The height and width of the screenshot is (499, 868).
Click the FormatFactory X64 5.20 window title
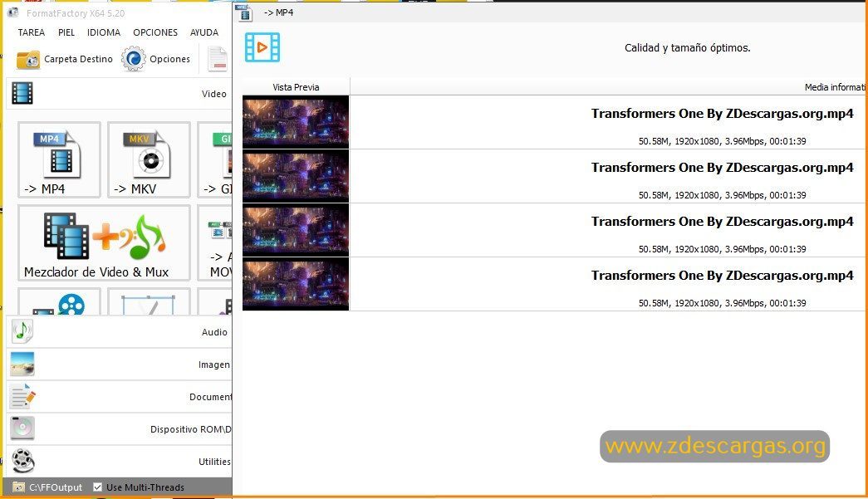76,13
